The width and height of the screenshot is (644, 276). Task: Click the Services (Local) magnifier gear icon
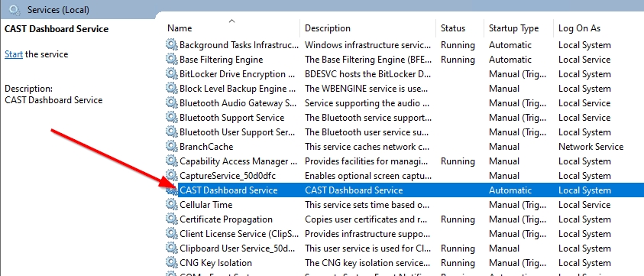15,10
